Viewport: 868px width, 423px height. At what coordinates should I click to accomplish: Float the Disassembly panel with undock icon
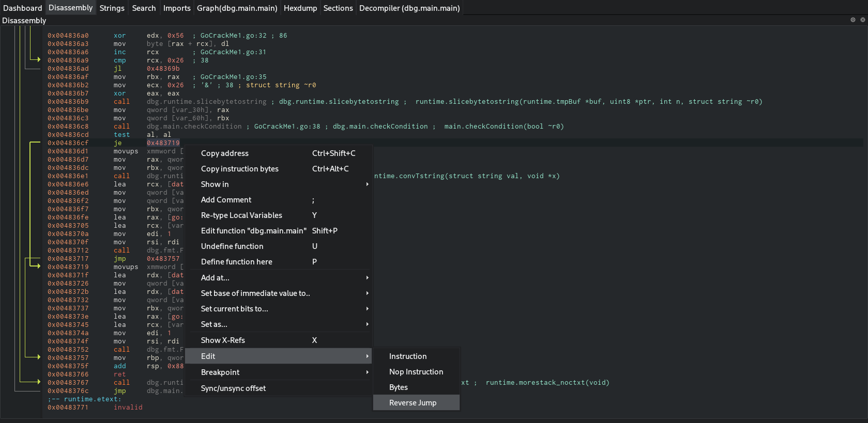pyautogui.click(x=853, y=20)
